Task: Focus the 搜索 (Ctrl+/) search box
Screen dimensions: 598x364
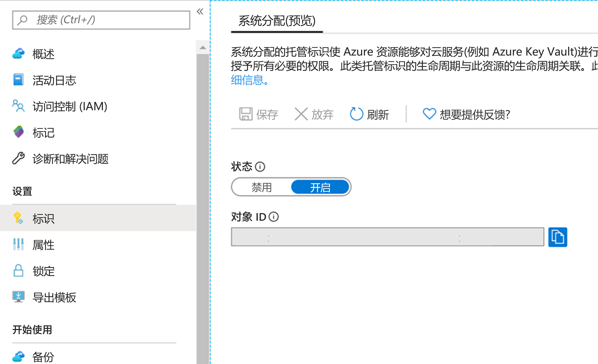Action: tap(101, 20)
